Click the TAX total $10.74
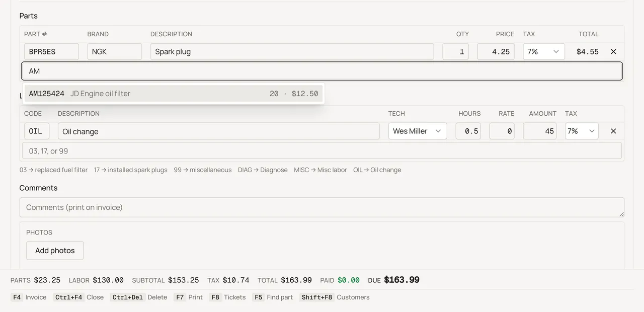Screen dimensions: 644x312 coord(235,280)
